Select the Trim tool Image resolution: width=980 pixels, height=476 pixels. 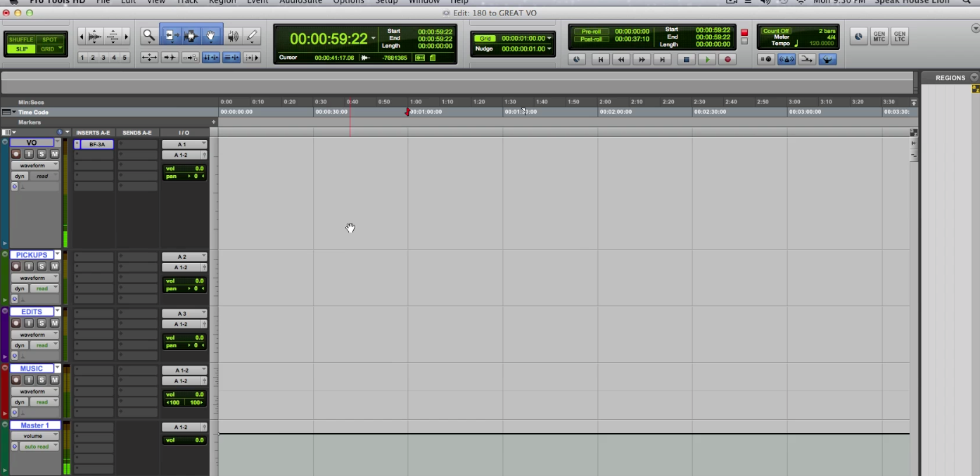(170, 36)
